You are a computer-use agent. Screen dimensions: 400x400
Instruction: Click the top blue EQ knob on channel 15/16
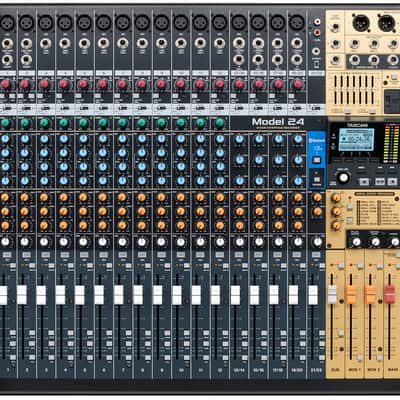(259, 139)
